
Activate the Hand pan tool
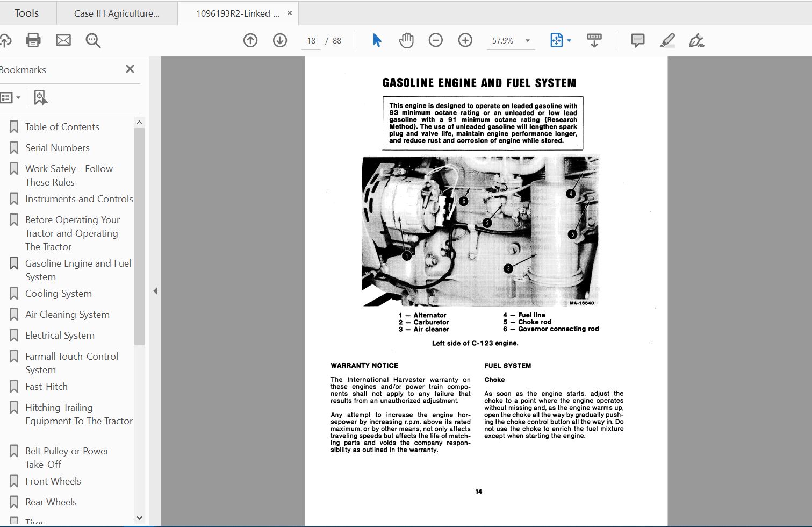(x=406, y=40)
